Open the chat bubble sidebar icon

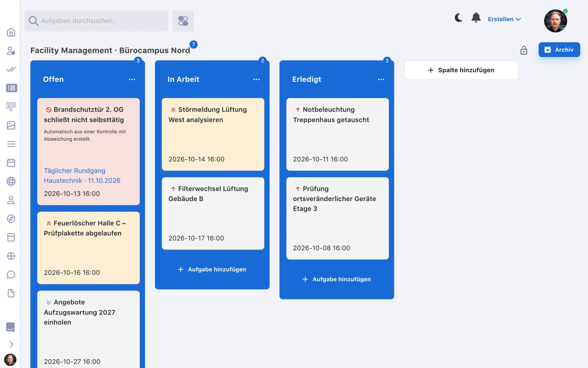click(11, 274)
